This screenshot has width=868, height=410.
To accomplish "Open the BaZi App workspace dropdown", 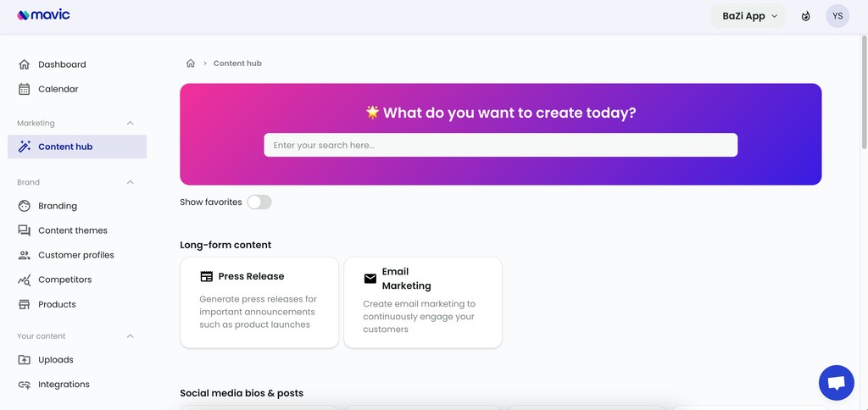I will (x=748, y=16).
